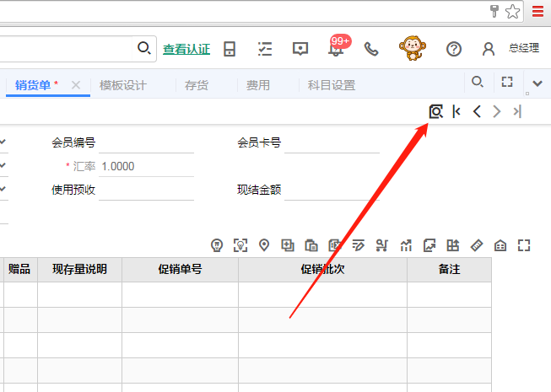Click the document lookup icon beside navigation arrows
The height and width of the screenshot is (392, 551).
pos(436,111)
